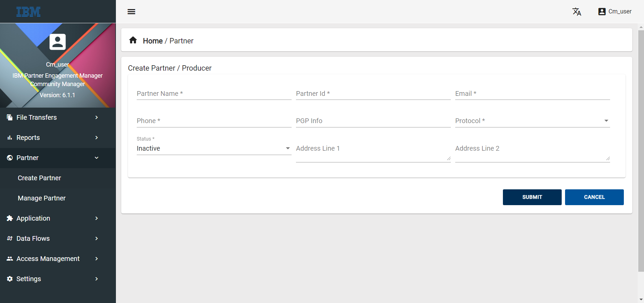The width and height of the screenshot is (644, 303).
Task: Click the CANCEL button
Action: [594, 197]
